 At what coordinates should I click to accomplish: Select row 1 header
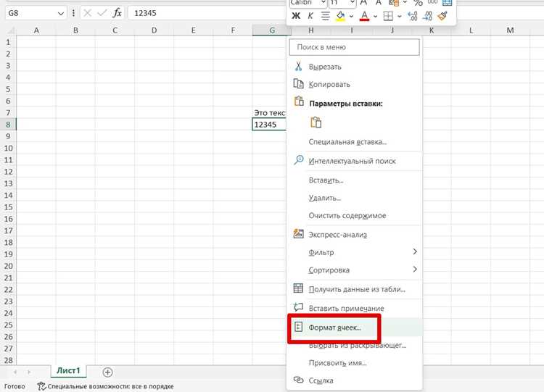click(x=8, y=42)
